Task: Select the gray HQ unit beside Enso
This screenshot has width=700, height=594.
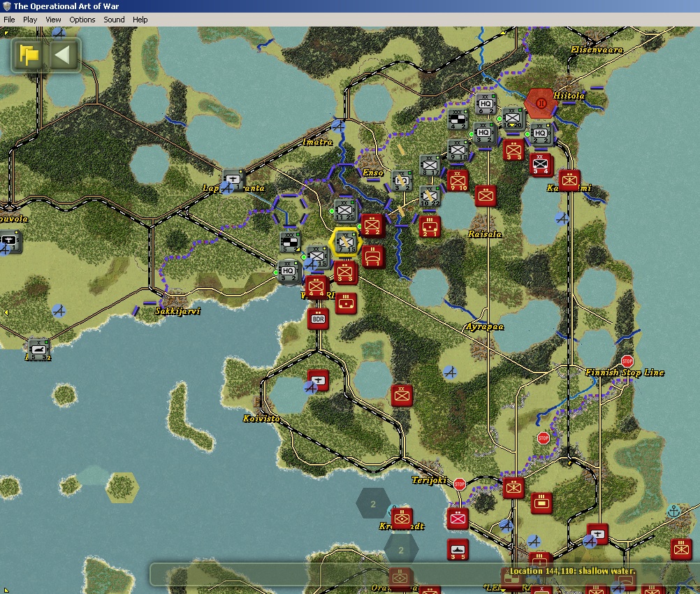Action: pos(402,180)
